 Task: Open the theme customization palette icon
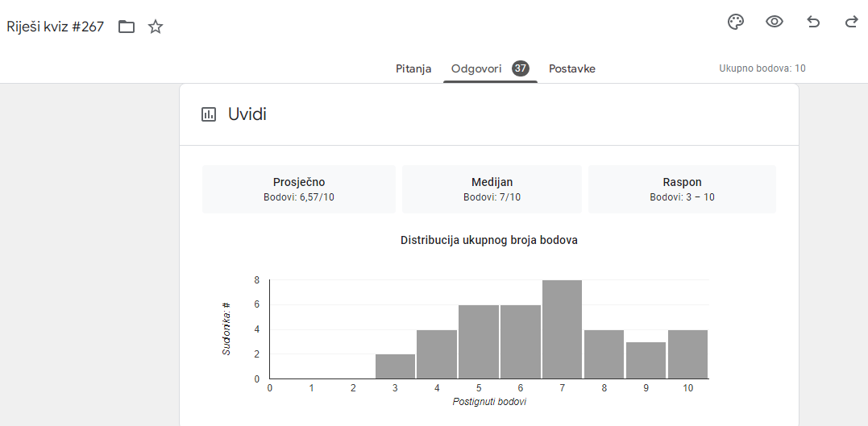(x=735, y=22)
